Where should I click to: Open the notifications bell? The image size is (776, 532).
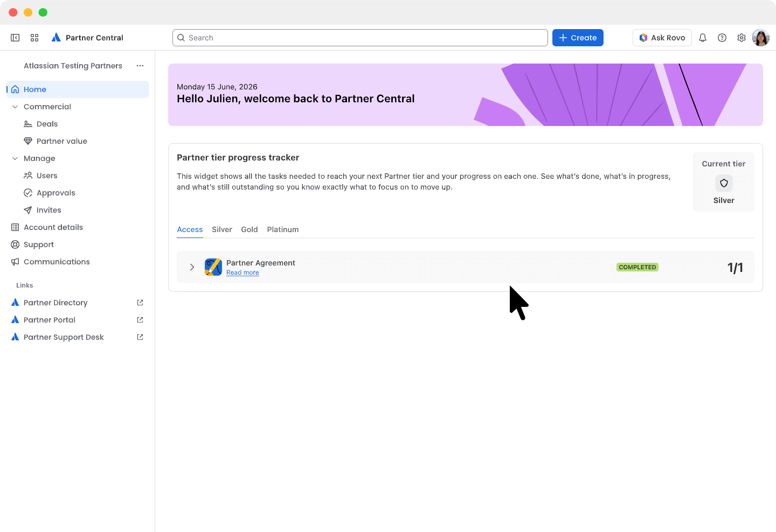(703, 38)
